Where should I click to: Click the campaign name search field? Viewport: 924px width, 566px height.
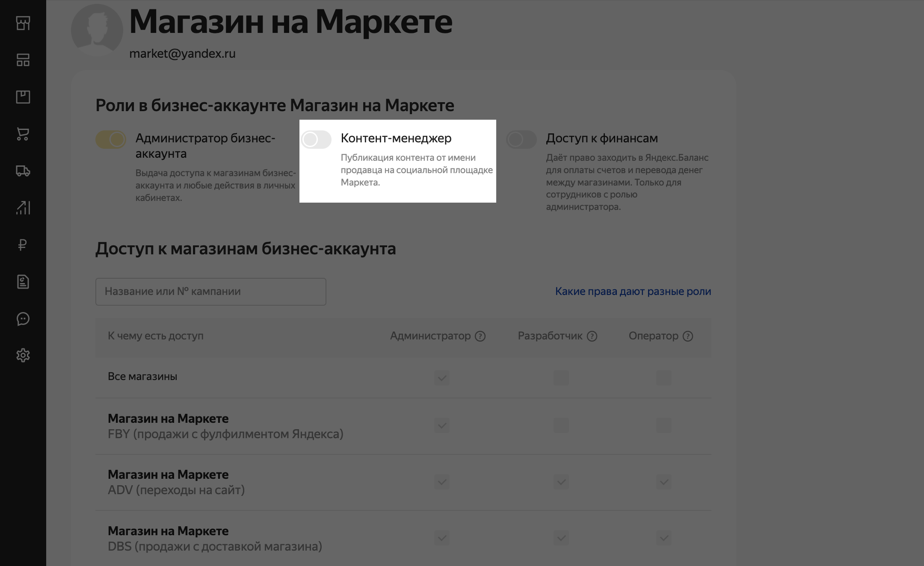[210, 292]
